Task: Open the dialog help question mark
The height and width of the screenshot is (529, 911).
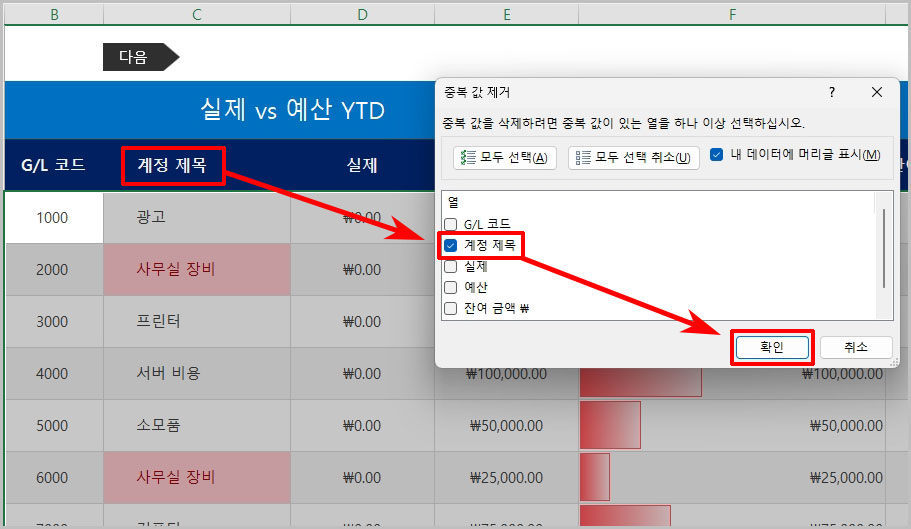Action: 832,92
